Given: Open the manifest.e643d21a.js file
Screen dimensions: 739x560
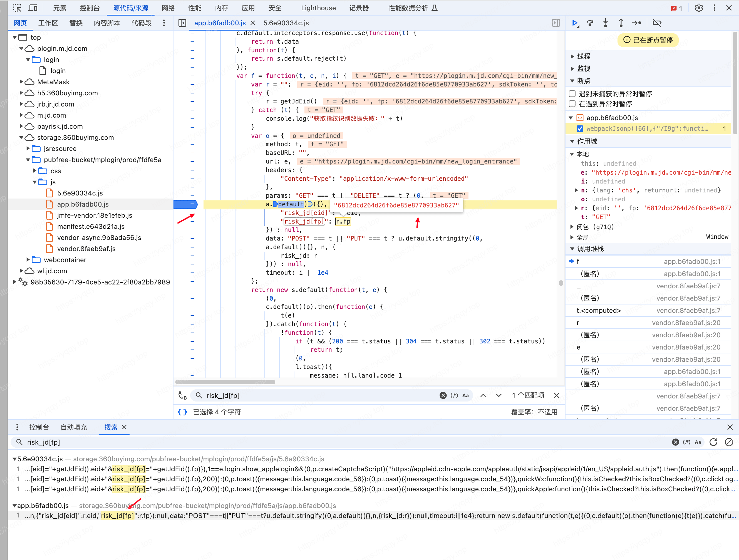Looking at the screenshot, I should tap(91, 226).
